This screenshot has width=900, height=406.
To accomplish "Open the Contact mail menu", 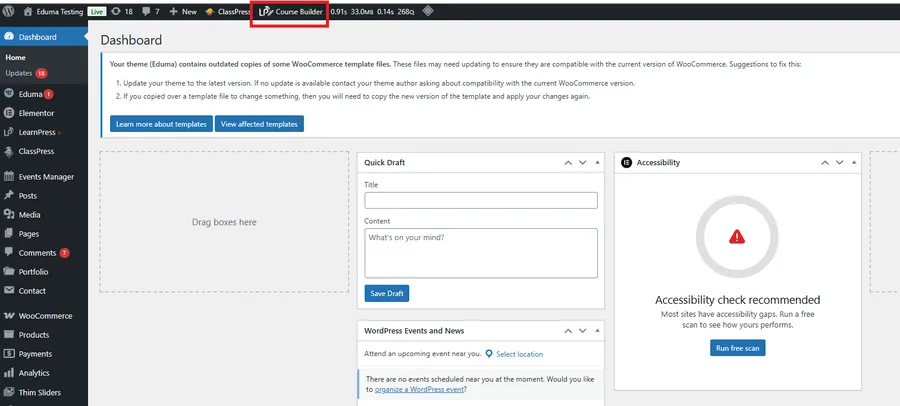I will (x=44, y=291).
